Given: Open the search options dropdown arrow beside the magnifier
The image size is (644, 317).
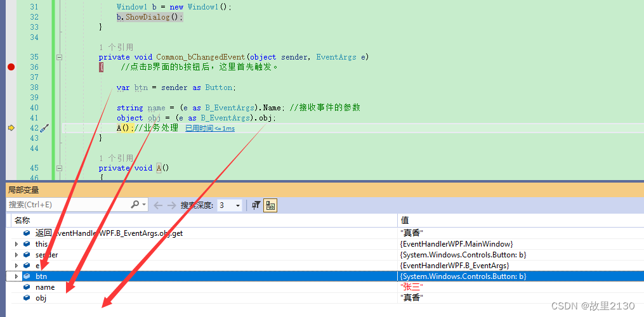Looking at the screenshot, I should 144,205.
